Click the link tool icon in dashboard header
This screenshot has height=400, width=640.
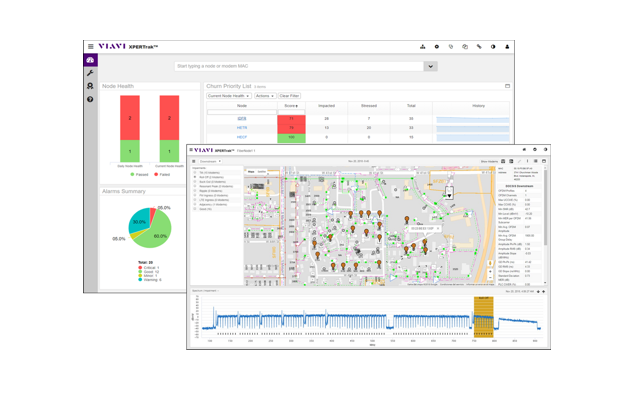click(479, 47)
